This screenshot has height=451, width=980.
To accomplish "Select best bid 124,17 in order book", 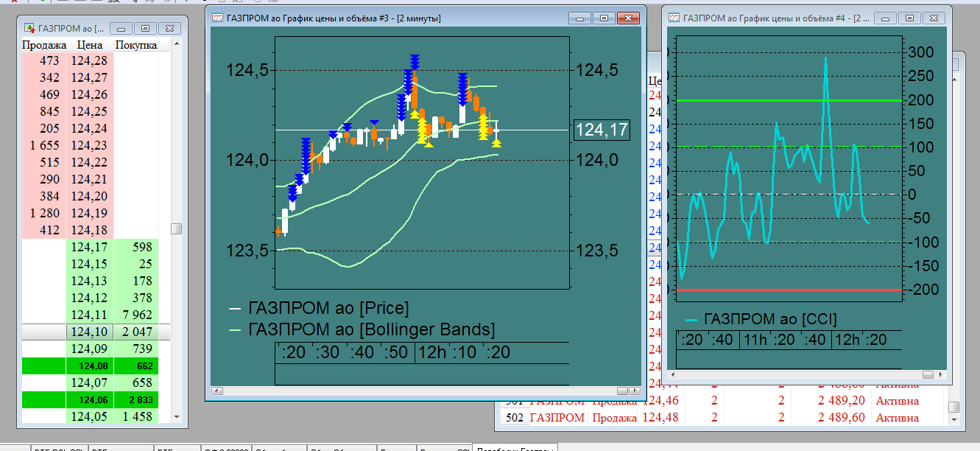I will click(90, 247).
